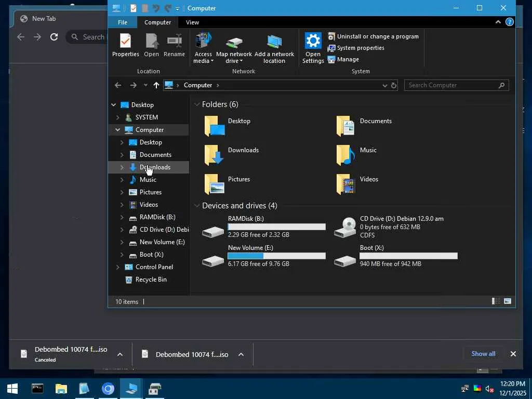This screenshot has width=532, height=399.
Task: Refresh the Computer address bar
Action: pos(394,85)
